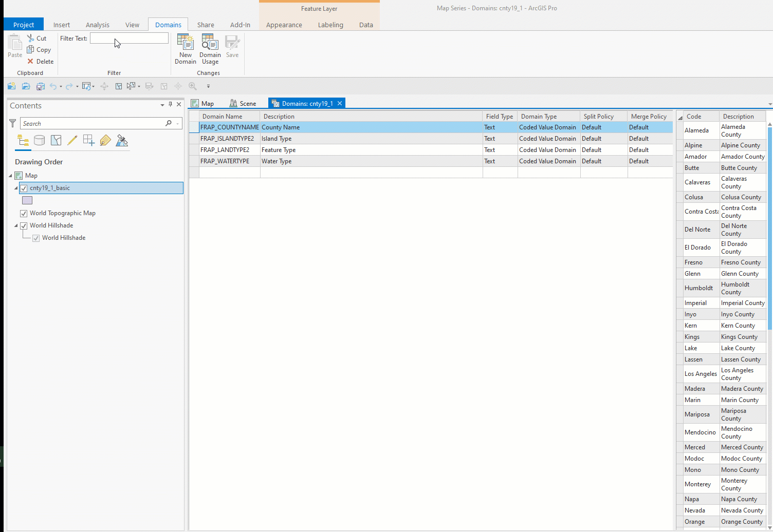Click Open Project in quick access toolbar
The image size is (773, 532).
26,86
